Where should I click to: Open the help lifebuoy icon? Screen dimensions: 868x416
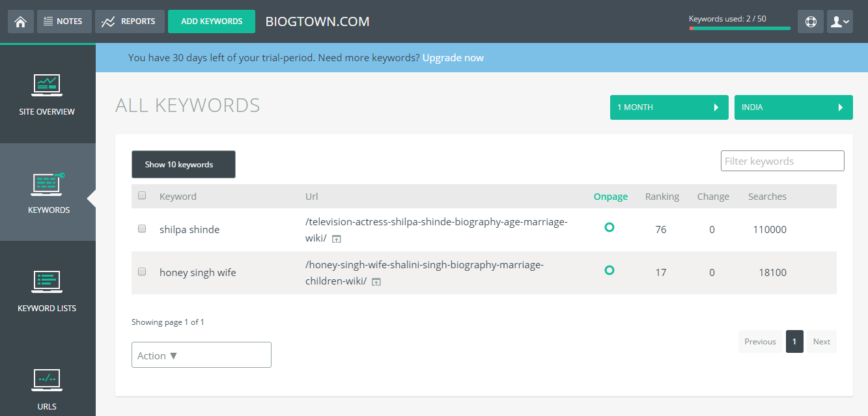(x=811, y=21)
